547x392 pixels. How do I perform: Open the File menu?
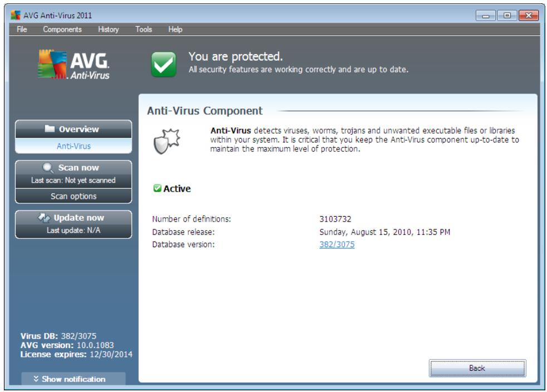[22, 30]
